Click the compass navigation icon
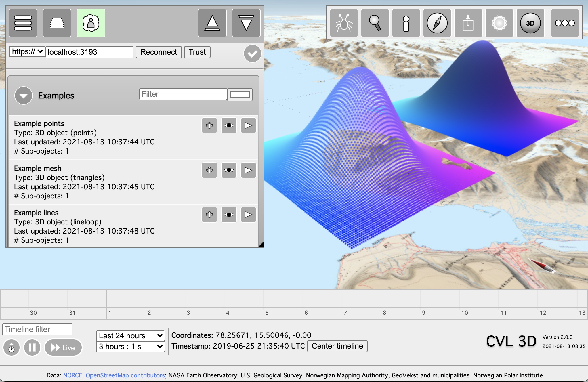 [x=437, y=23]
